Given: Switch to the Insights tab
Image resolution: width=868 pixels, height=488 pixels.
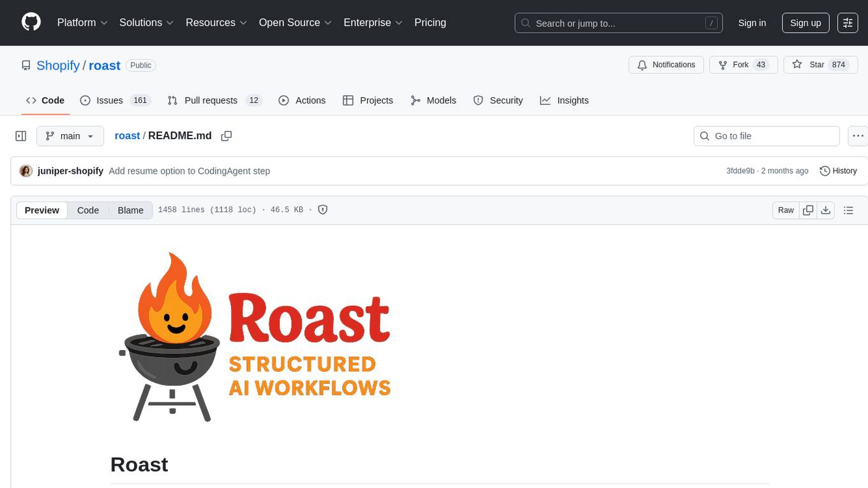Looking at the screenshot, I should [x=564, y=100].
